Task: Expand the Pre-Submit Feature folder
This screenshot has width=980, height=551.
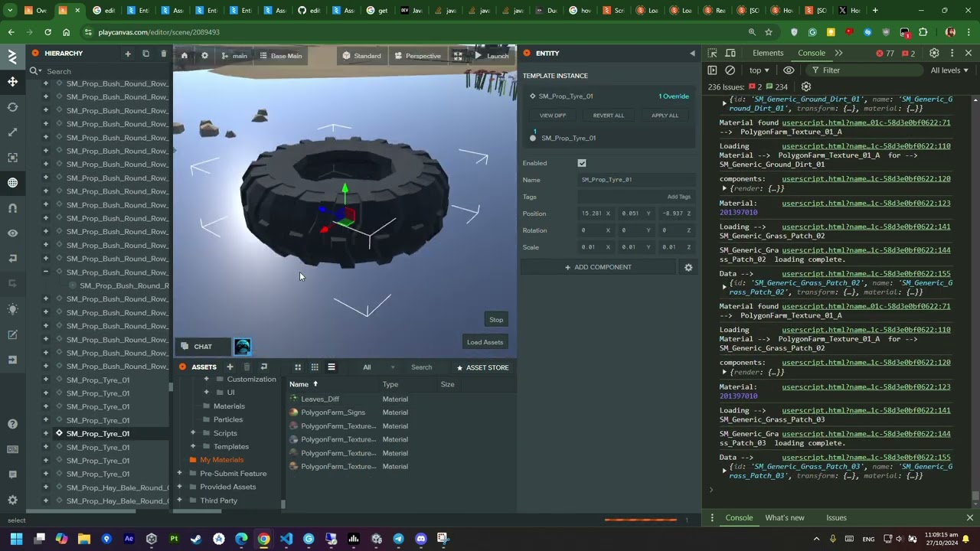Action: tap(180, 474)
